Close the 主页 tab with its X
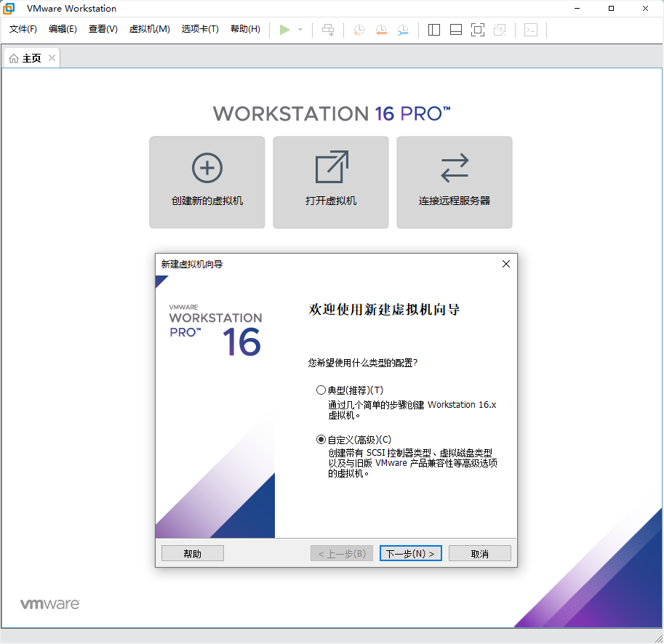The image size is (664, 644). tap(52, 58)
